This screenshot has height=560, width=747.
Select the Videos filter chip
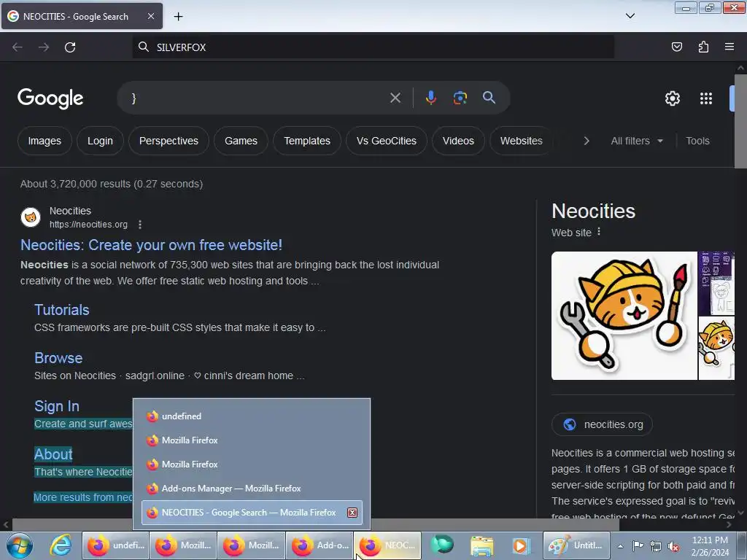pyautogui.click(x=458, y=141)
